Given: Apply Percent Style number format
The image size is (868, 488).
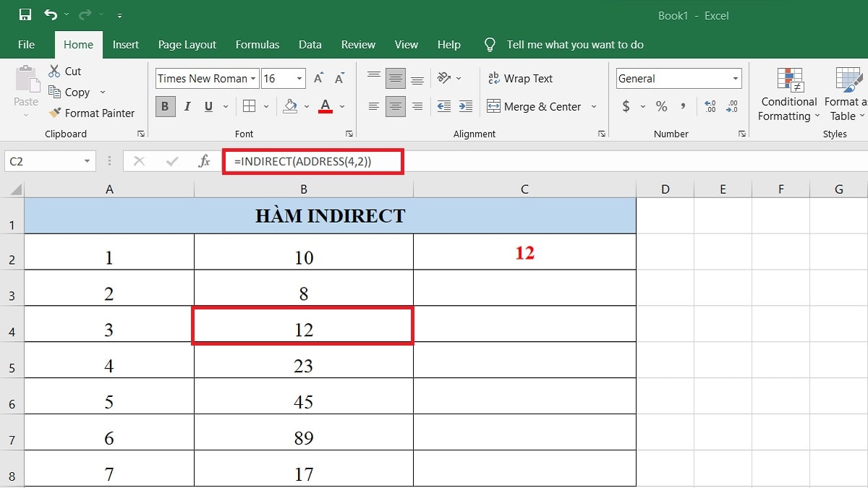Looking at the screenshot, I should pos(660,106).
